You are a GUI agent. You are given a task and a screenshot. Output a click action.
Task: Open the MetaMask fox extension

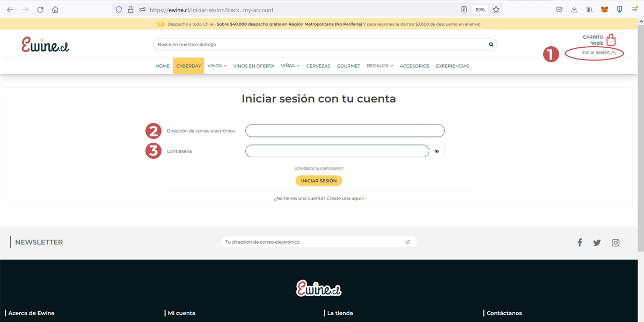[x=604, y=10]
